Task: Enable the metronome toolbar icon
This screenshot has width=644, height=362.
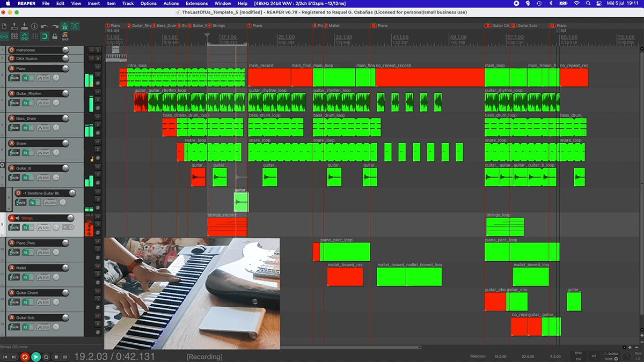Action: 65,27
